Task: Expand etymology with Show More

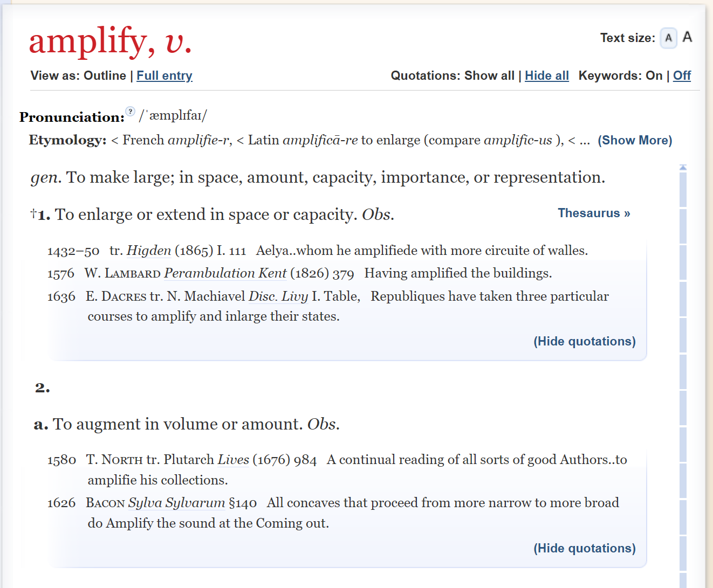Action: [x=635, y=140]
